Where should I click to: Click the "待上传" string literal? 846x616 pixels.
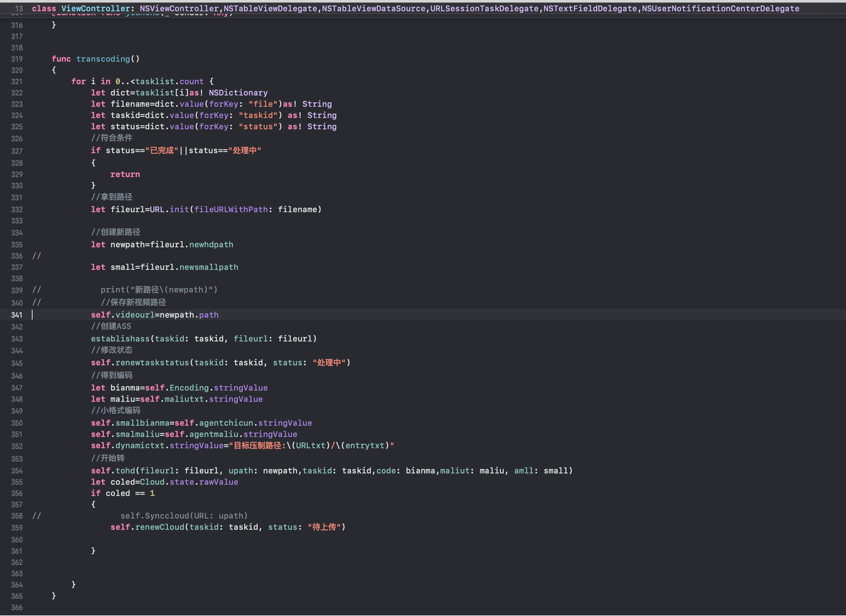click(x=324, y=527)
